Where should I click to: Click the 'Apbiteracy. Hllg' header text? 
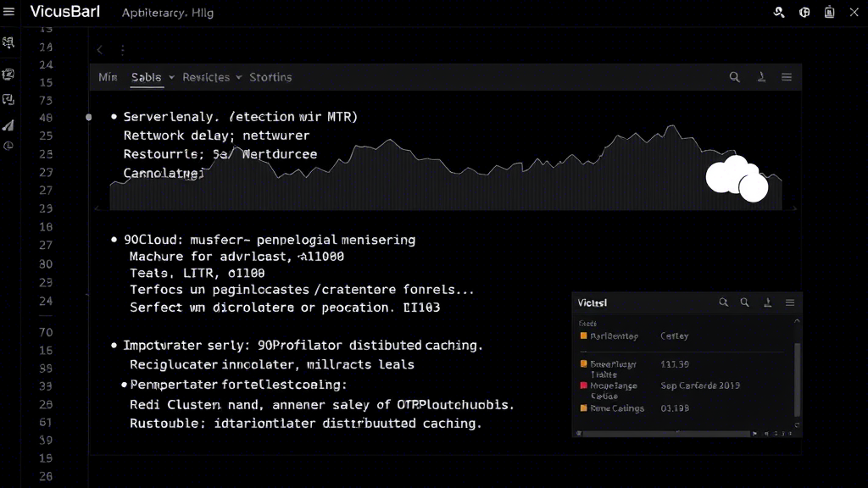click(168, 13)
